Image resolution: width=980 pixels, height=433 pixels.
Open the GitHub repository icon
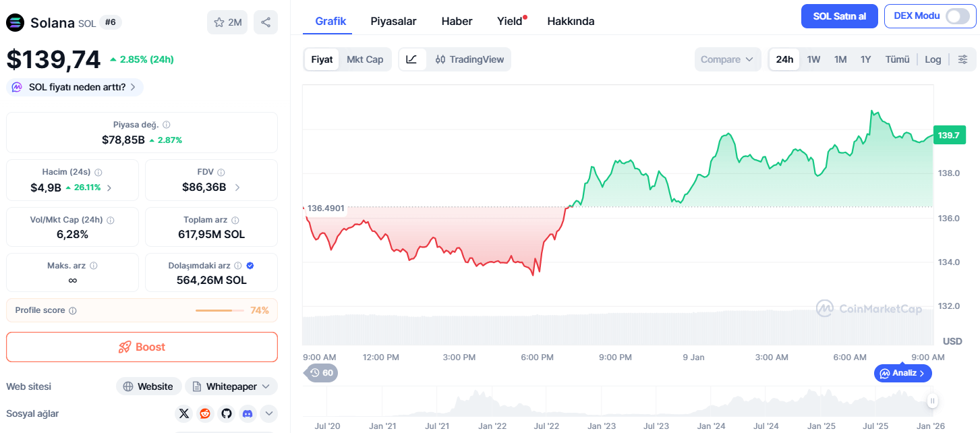(x=226, y=413)
